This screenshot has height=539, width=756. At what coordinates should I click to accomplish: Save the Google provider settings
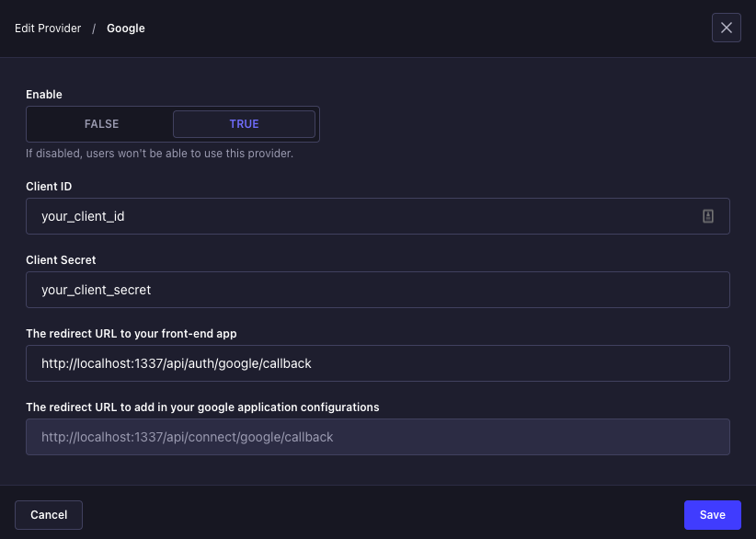click(x=712, y=514)
